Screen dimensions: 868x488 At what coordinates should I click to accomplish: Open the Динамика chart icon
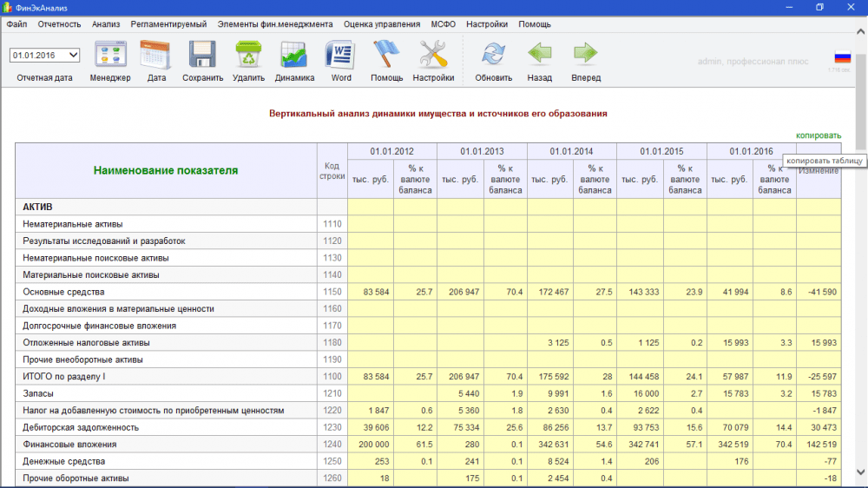(294, 56)
